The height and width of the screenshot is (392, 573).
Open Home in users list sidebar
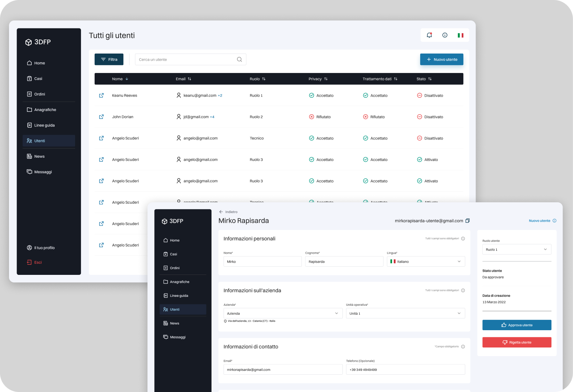pos(49,63)
